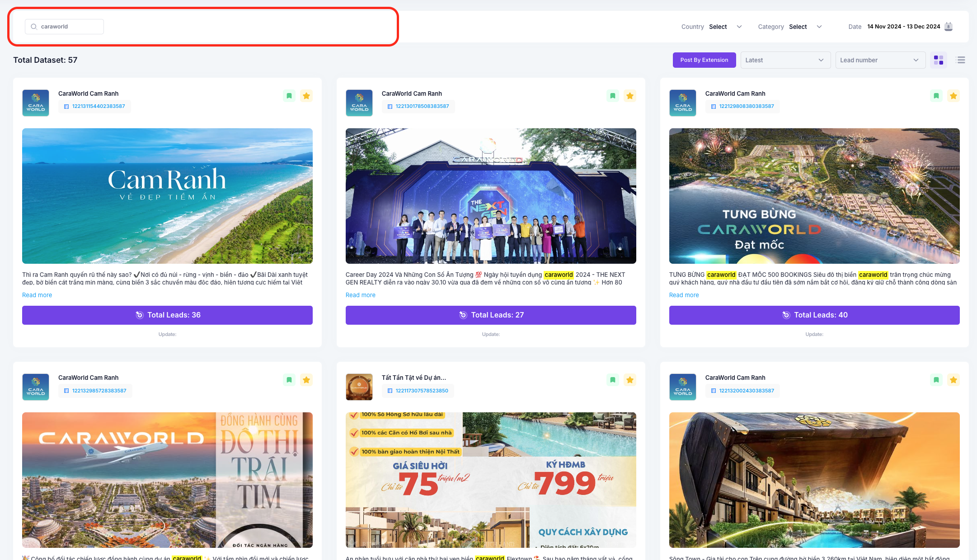Click Post By Extension button

click(x=704, y=60)
